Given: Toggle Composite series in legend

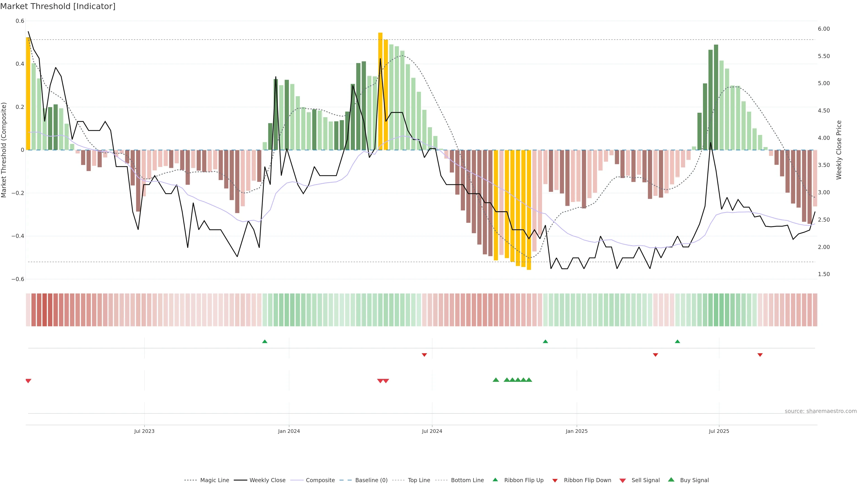Looking at the screenshot, I should [320, 480].
